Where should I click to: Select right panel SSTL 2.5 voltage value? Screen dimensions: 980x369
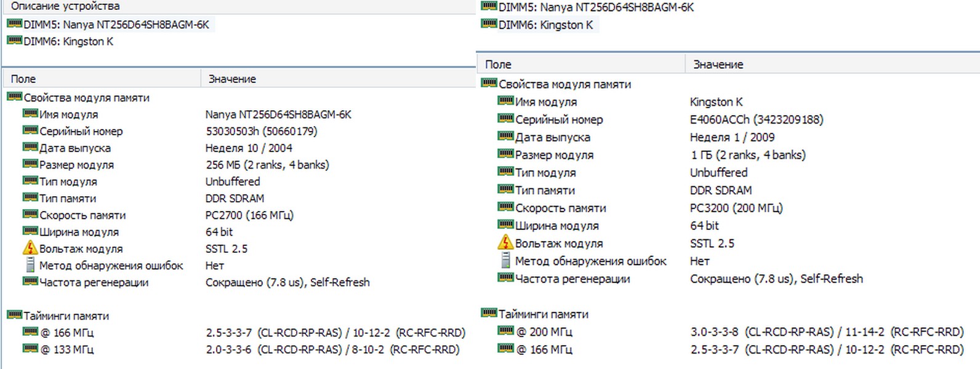tap(712, 243)
